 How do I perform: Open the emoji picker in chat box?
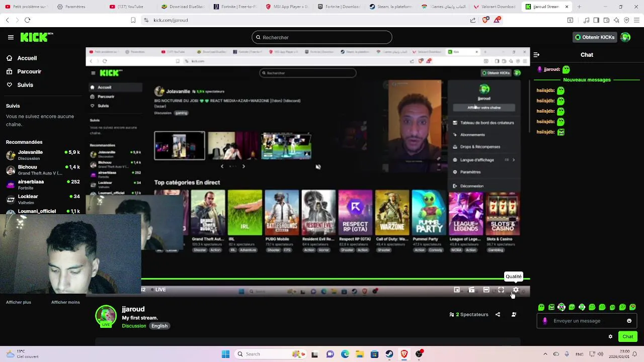click(629, 321)
